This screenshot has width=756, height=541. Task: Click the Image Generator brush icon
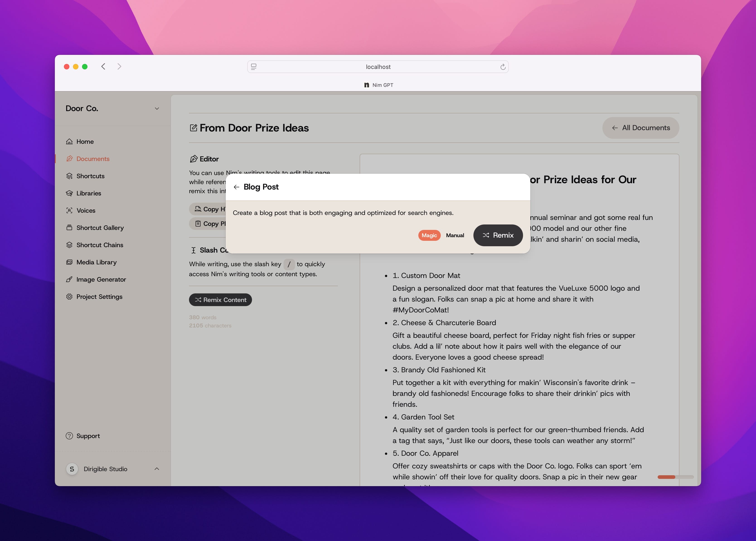point(69,280)
